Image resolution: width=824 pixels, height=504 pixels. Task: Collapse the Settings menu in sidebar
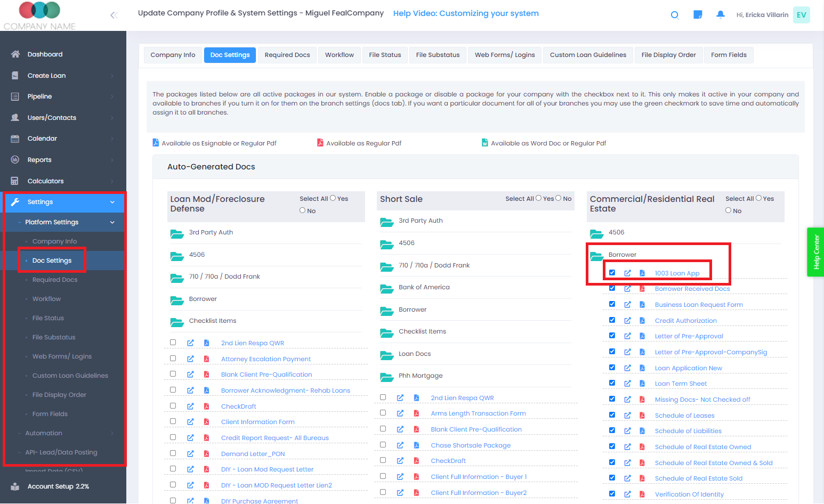112,202
